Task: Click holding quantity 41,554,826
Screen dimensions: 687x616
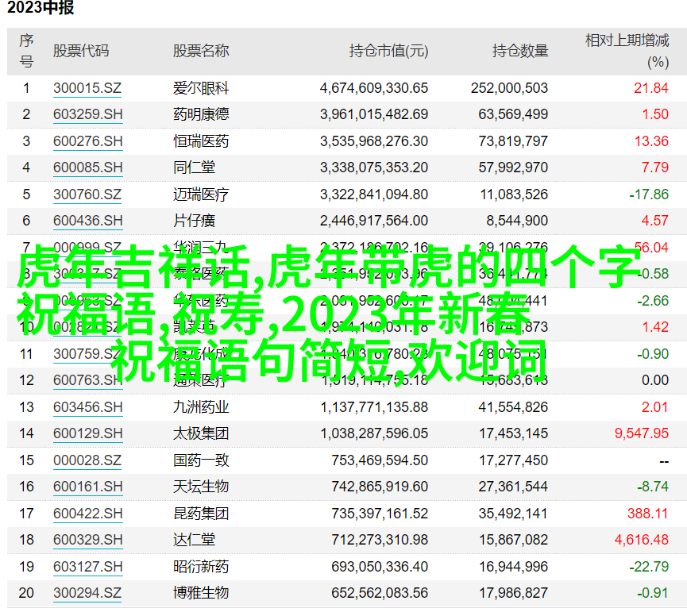Action: pos(513,407)
